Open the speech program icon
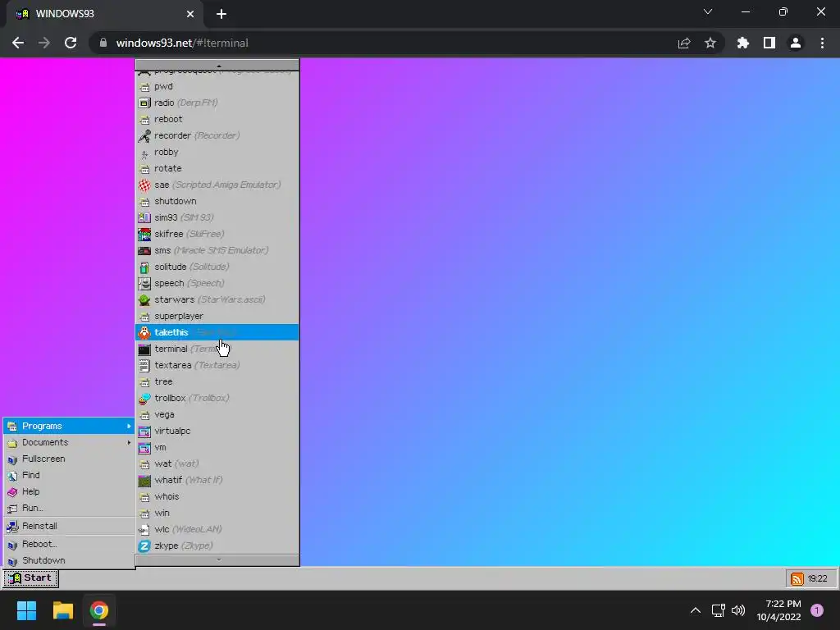 click(x=144, y=283)
